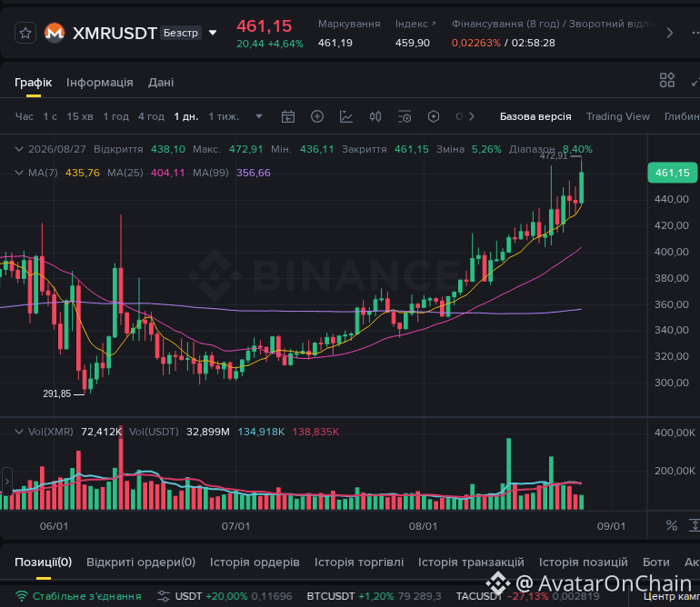Open the chart layout grid icon

tap(667, 80)
